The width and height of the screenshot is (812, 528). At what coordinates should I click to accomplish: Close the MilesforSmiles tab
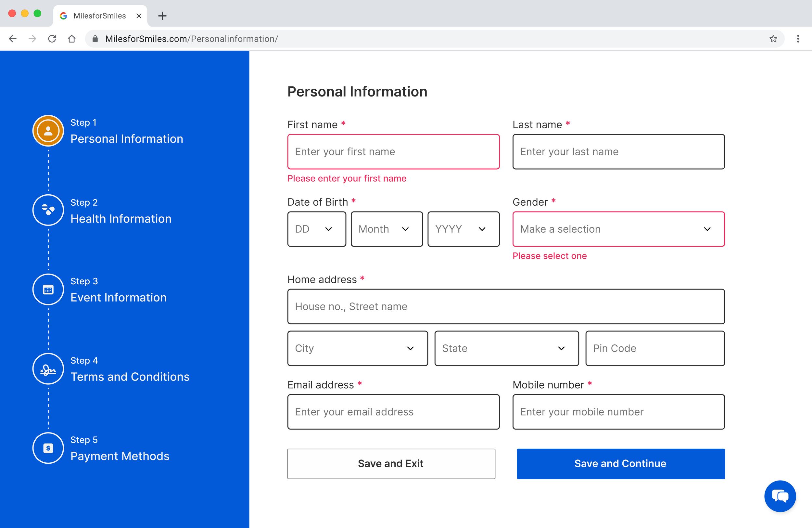coord(139,16)
